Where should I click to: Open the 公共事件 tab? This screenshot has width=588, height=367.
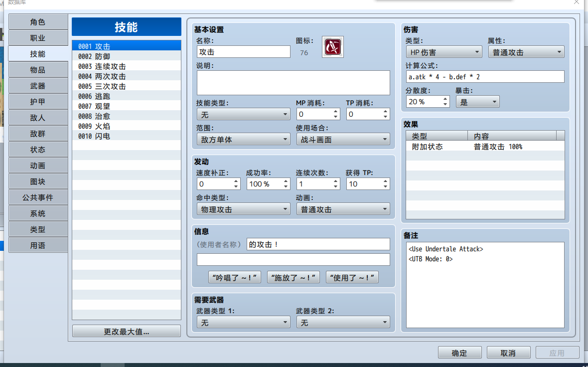tap(38, 197)
